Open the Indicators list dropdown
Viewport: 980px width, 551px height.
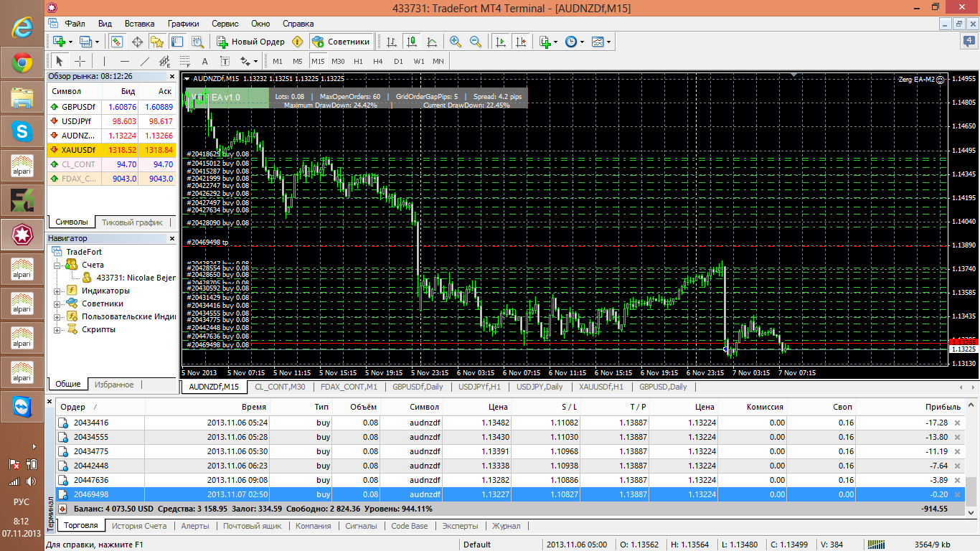click(548, 42)
